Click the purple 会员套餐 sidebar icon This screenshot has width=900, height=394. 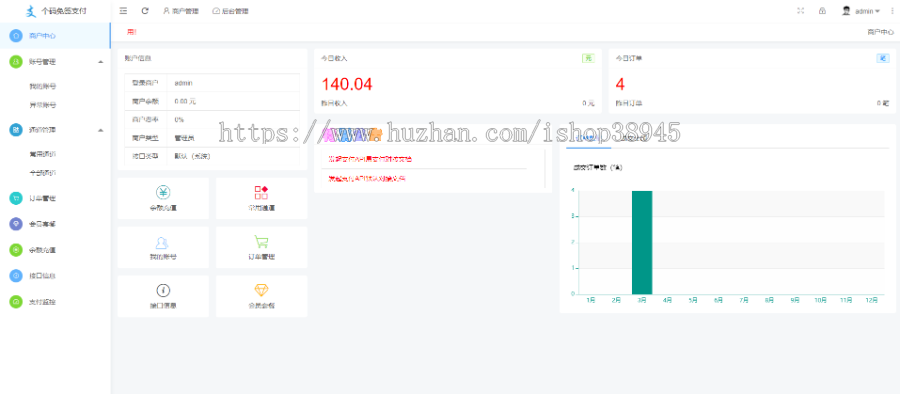pyautogui.click(x=15, y=224)
